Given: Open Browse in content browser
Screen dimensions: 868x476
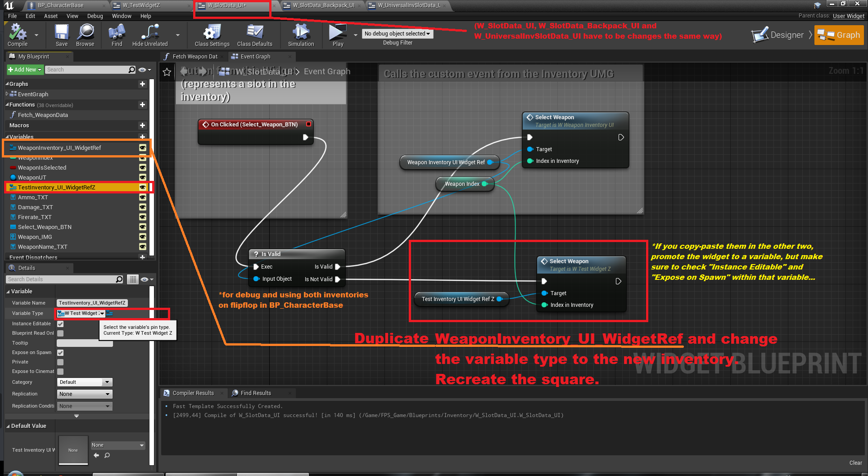Looking at the screenshot, I should [x=85, y=35].
